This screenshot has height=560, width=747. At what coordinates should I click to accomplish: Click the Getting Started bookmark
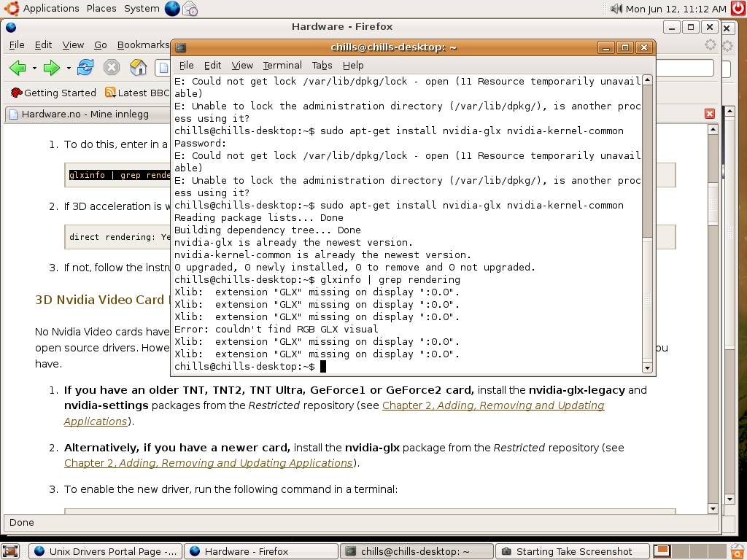[53, 93]
